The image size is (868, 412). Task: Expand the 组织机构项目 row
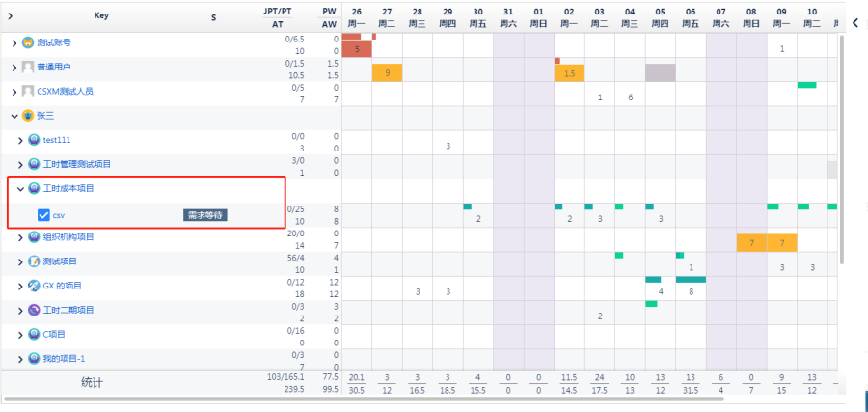pyautogui.click(x=21, y=237)
